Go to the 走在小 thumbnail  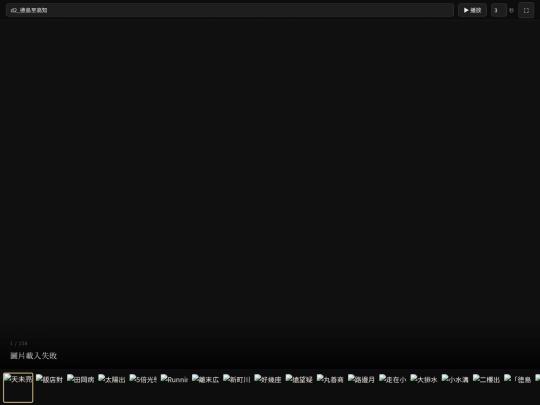pyautogui.click(x=393, y=387)
